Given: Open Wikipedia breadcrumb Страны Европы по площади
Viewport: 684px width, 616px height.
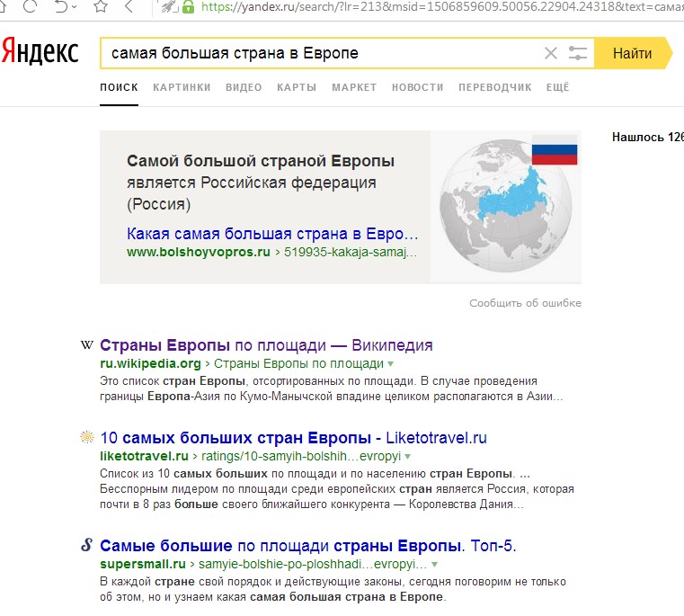Looking at the screenshot, I should [298, 363].
